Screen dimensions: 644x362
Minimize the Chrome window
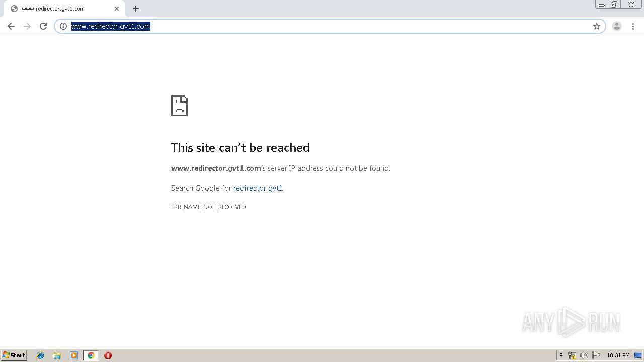coord(602,5)
